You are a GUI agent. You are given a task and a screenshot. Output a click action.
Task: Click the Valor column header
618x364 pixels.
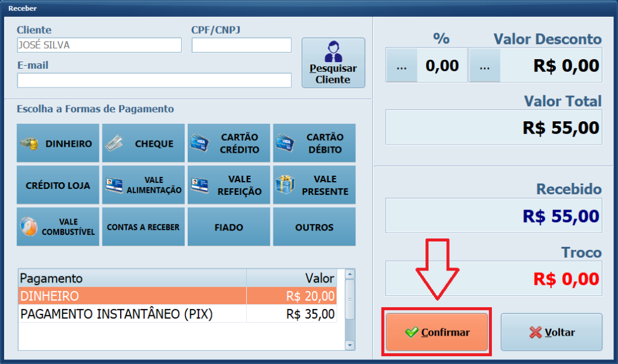pyautogui.click(x=291, y=278)
